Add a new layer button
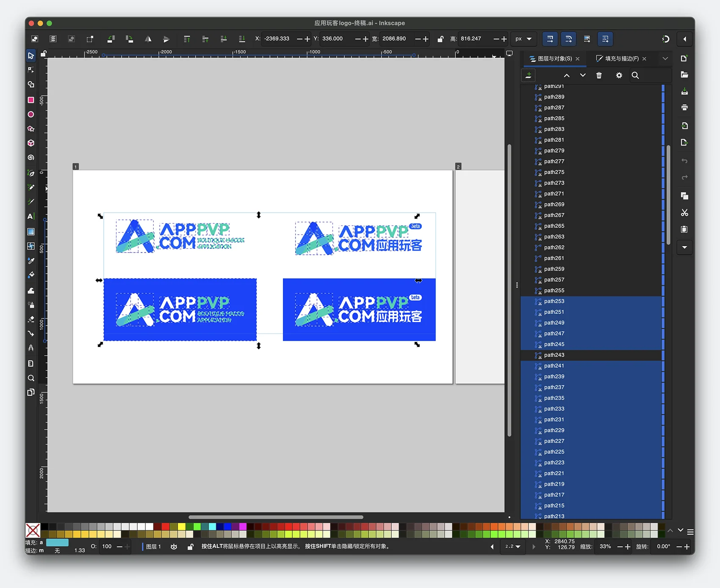 [x=529, y=75]
